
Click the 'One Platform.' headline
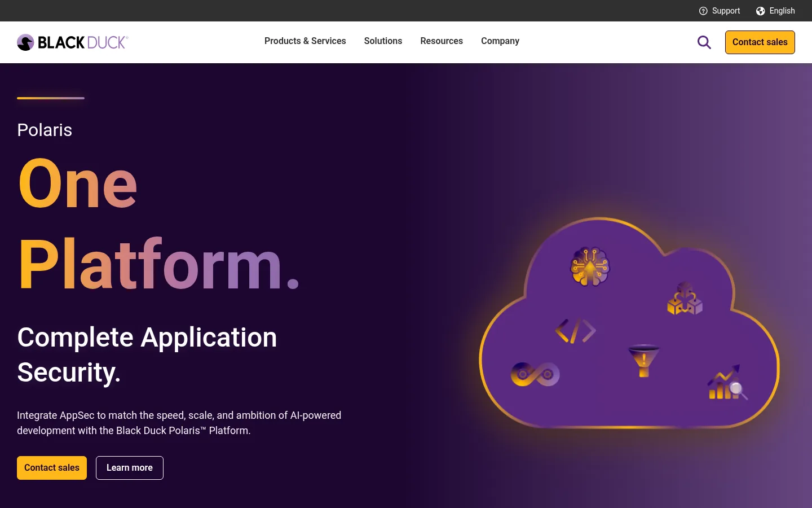[158, 224]
